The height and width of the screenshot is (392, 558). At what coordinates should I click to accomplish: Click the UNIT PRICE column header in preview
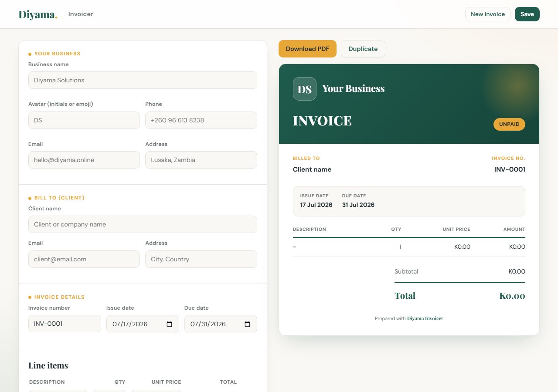coord(456,229)
